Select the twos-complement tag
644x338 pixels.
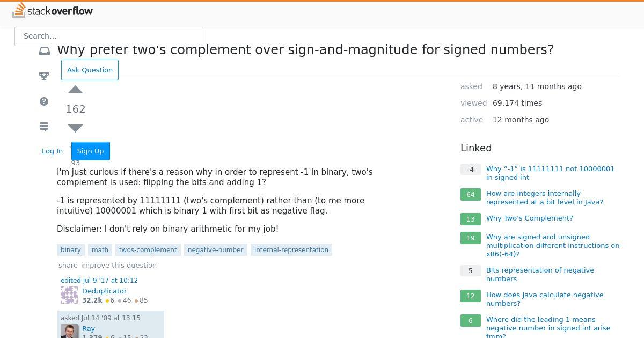click(148, 249)
